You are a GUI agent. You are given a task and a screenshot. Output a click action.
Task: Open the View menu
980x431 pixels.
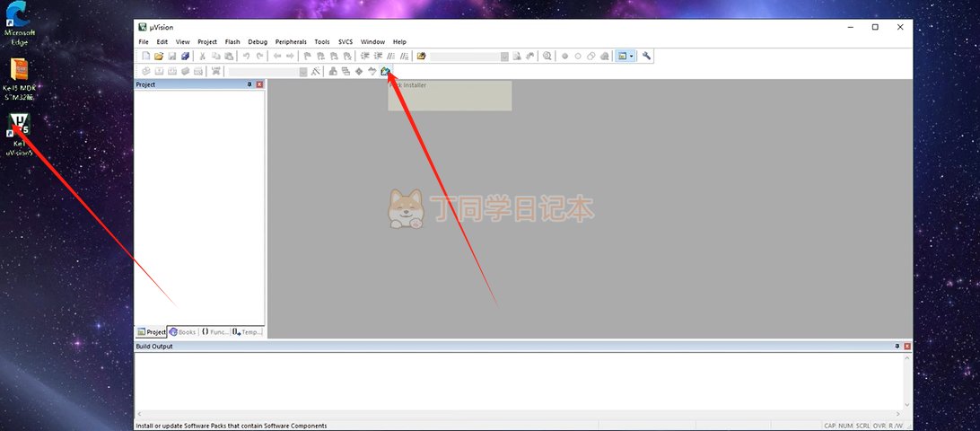182,42
